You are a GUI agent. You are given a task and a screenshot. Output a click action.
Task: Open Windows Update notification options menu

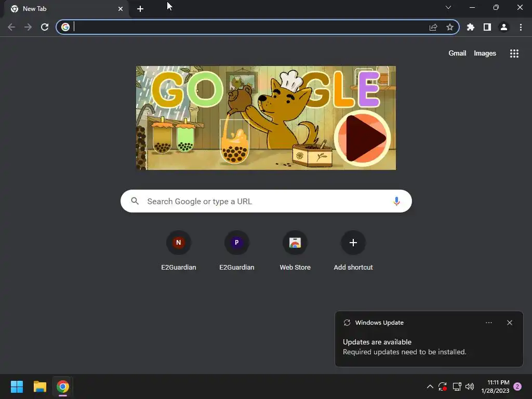coord(488,323)
